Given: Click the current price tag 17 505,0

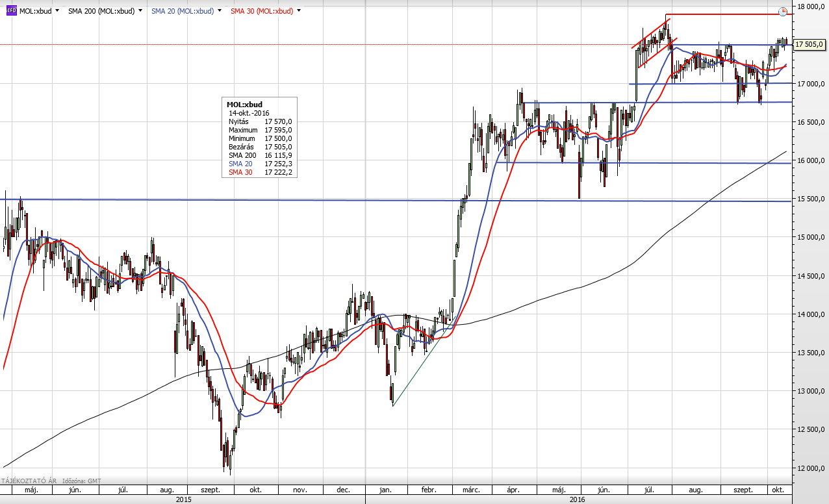Looking at the screenshot, I should pos(808,44).
